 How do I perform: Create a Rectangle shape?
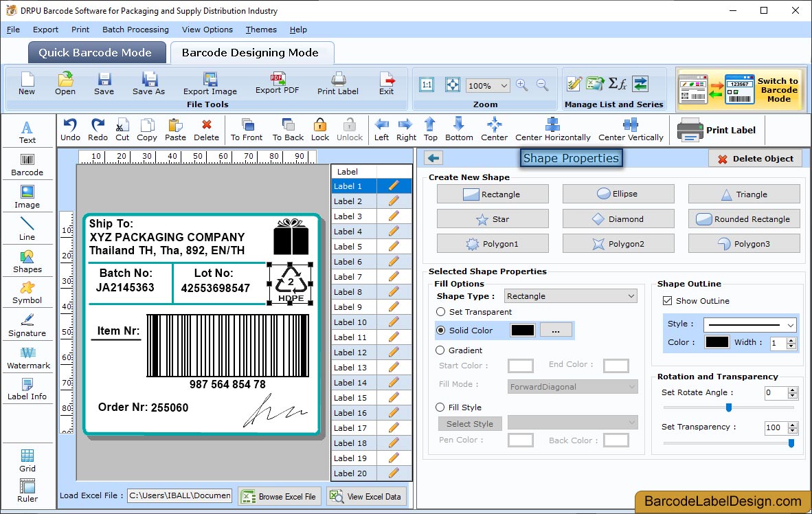pyautogui.click(x=493, y=194)
